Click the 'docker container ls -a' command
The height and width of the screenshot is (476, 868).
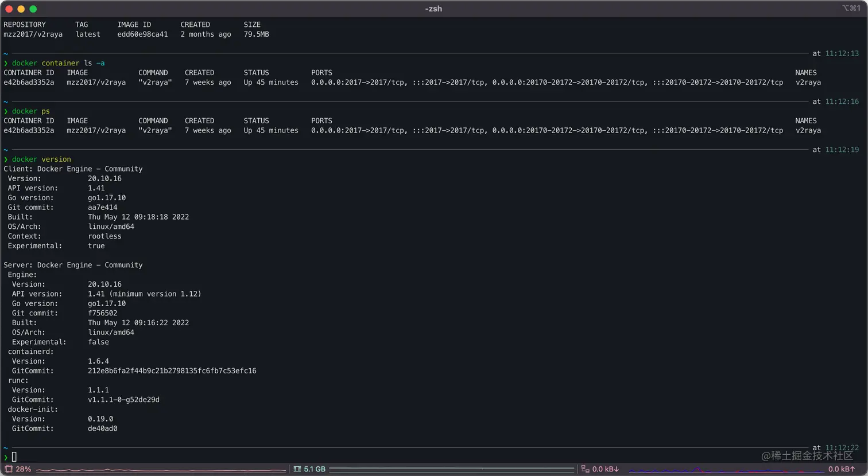click(59, 63)
